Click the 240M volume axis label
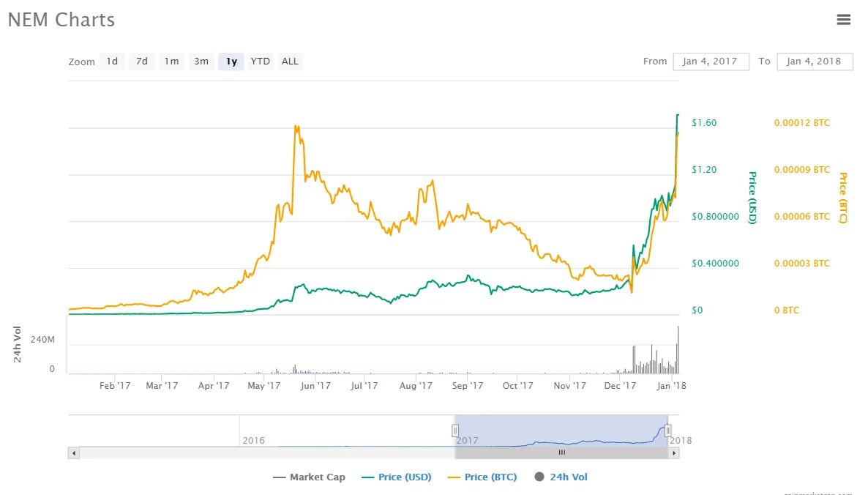This screenshot has width=868, height=495. pos(42,340)
